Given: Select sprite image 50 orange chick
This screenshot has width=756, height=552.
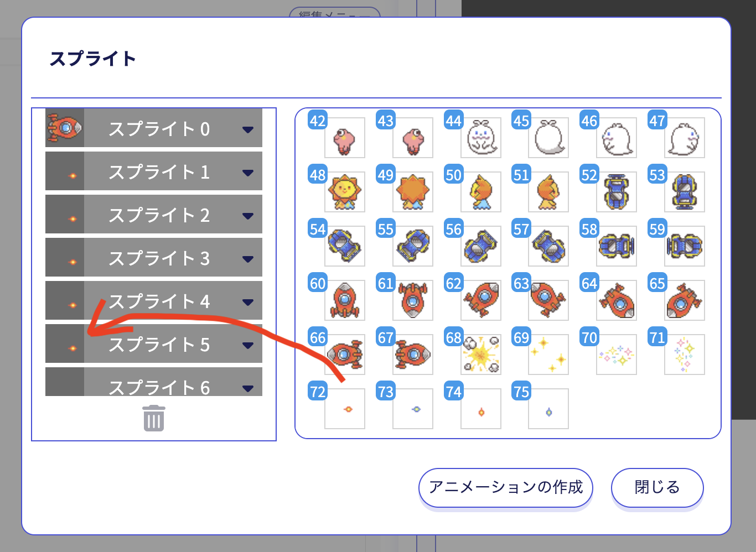Looking at the screenshot, I should tap(481, 192).
